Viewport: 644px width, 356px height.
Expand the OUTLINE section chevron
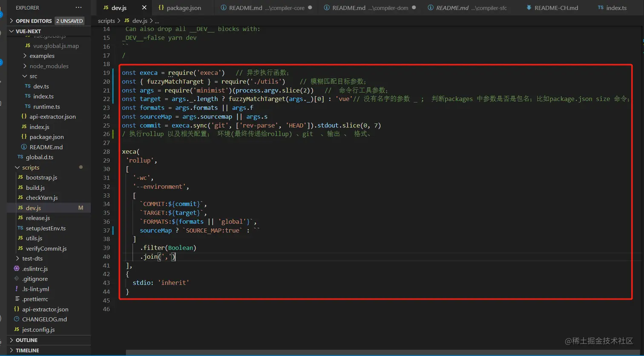(11, 340)
